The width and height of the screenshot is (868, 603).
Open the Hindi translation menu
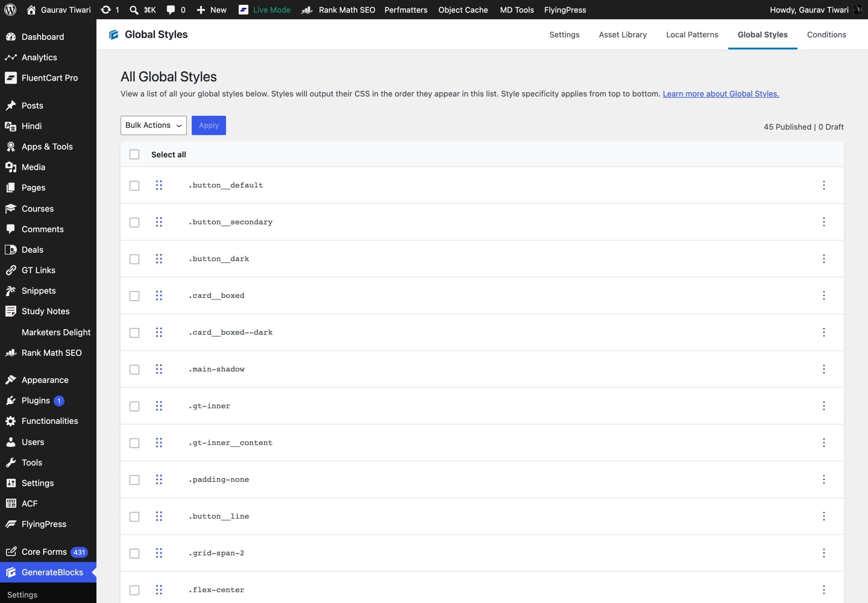(48, 126)
